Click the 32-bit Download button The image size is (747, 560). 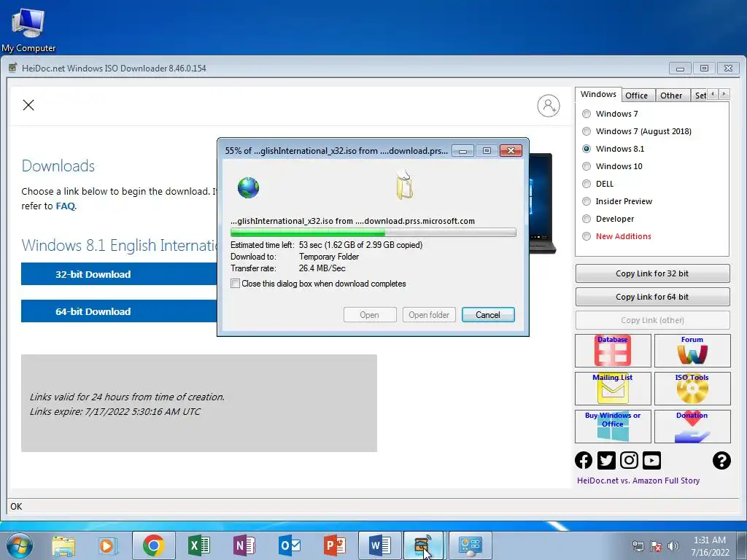tap(119, 274)
